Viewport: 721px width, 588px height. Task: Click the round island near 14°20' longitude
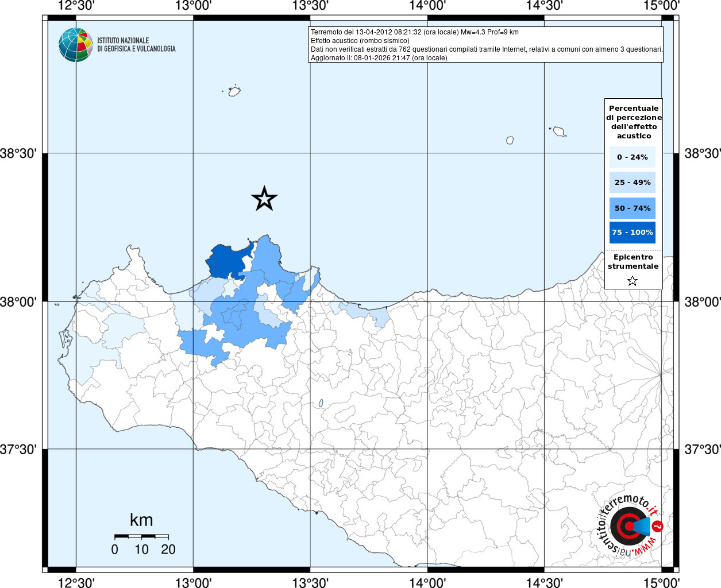pos(510,140)
